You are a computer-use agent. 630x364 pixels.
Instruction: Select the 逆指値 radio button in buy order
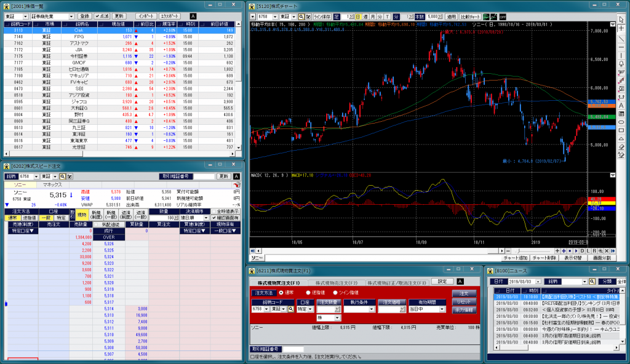click(x=308, y=293)
